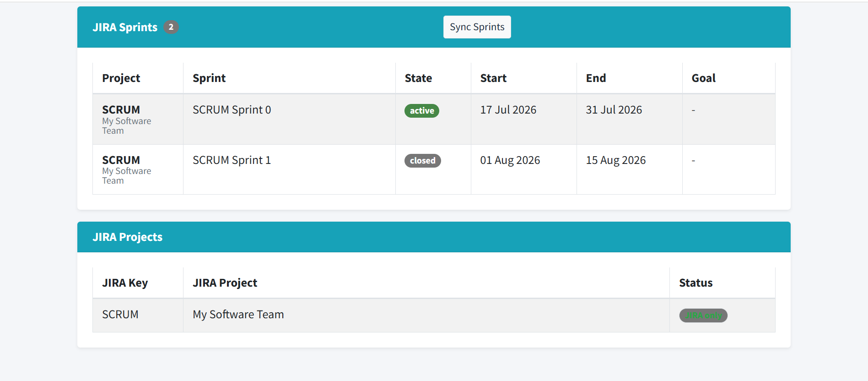The width and height of the screenshot is (868, 381).
Task: Click the JIRA only status badge
Action: click(x=703, y=316)
